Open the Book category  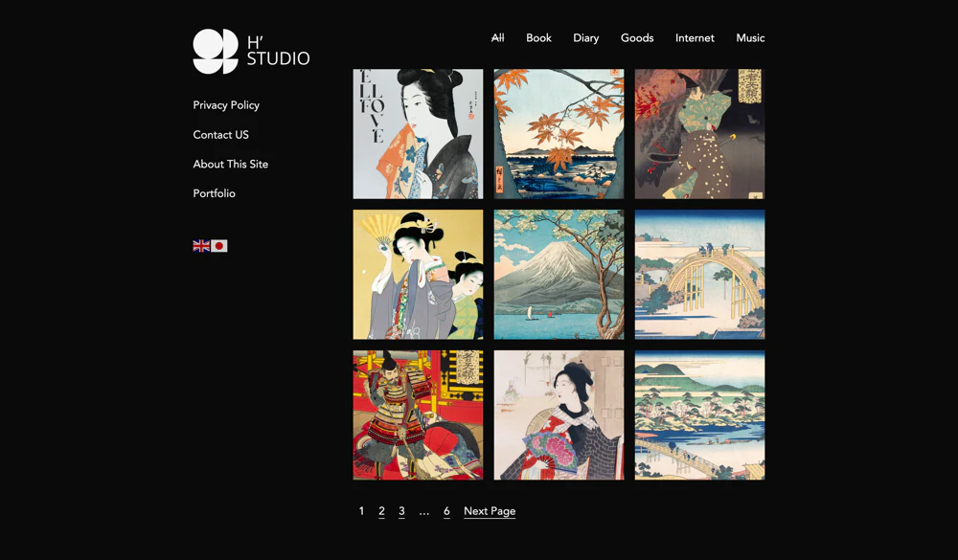(538, 38)
